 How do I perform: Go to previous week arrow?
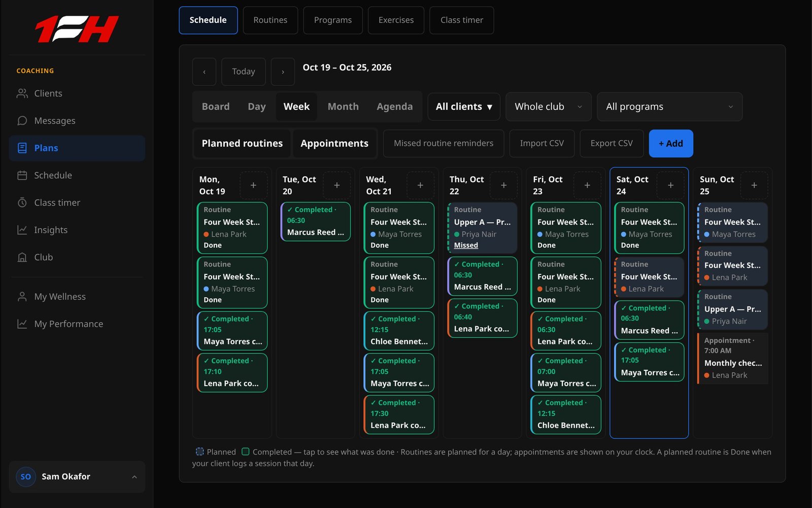click(204, 72)
